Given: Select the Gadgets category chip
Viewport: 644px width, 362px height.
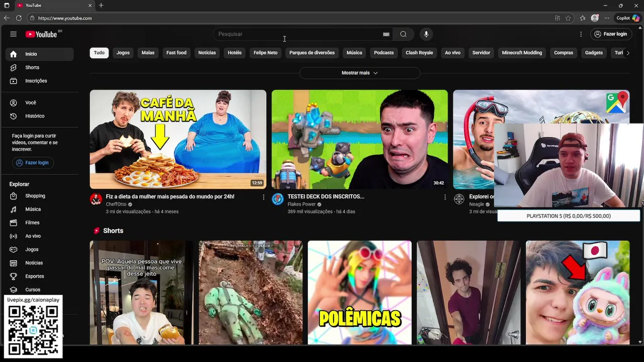Looking at the screenshot, I should pyautogui.click(x=594, y=53).
